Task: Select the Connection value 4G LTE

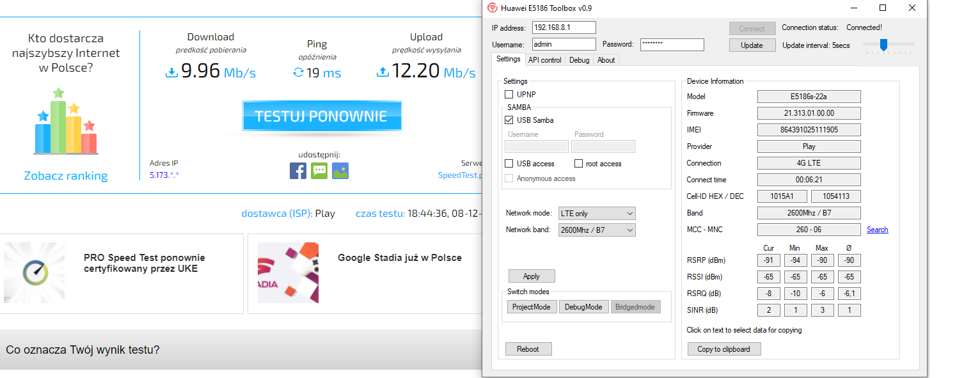Action: [x=809, y=163]
